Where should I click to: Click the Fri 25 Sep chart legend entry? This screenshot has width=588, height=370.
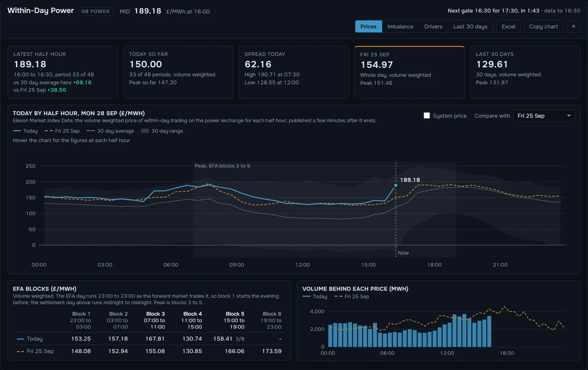click(x=62, y=131)
